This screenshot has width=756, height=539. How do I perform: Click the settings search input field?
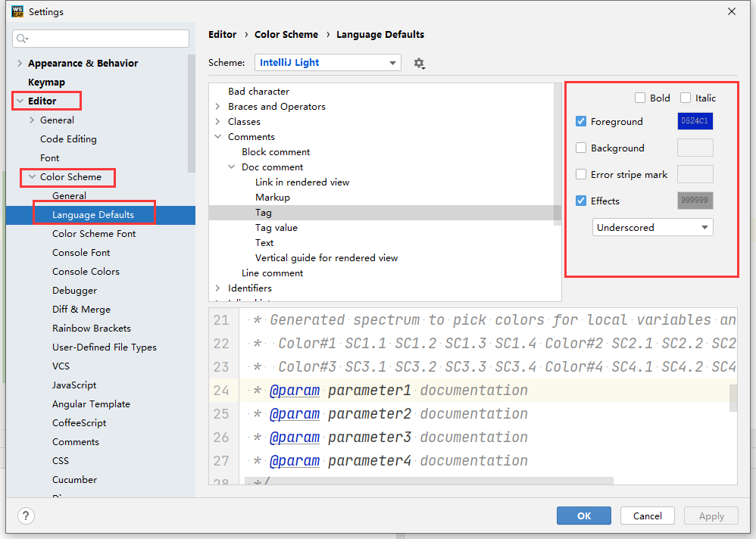pyautogui.click(x=106, y=39)
